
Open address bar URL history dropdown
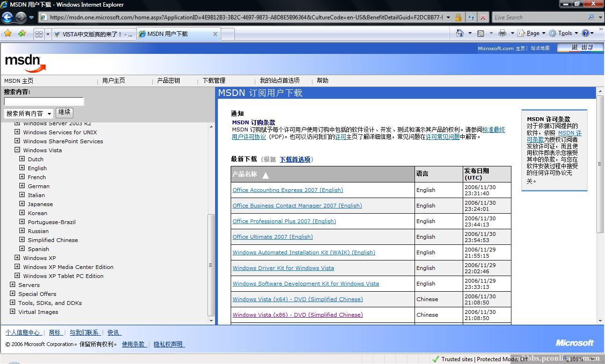pyautogui.click(x=448, y=17)
